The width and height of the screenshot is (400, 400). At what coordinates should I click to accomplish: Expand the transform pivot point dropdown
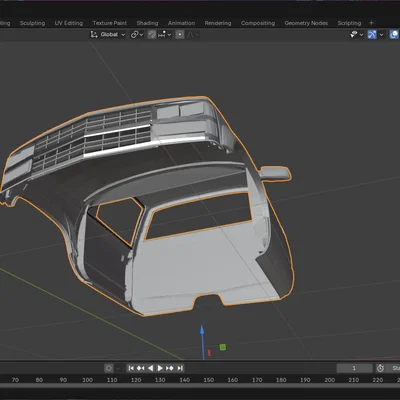pyautogui.click(x=137, y=34)
